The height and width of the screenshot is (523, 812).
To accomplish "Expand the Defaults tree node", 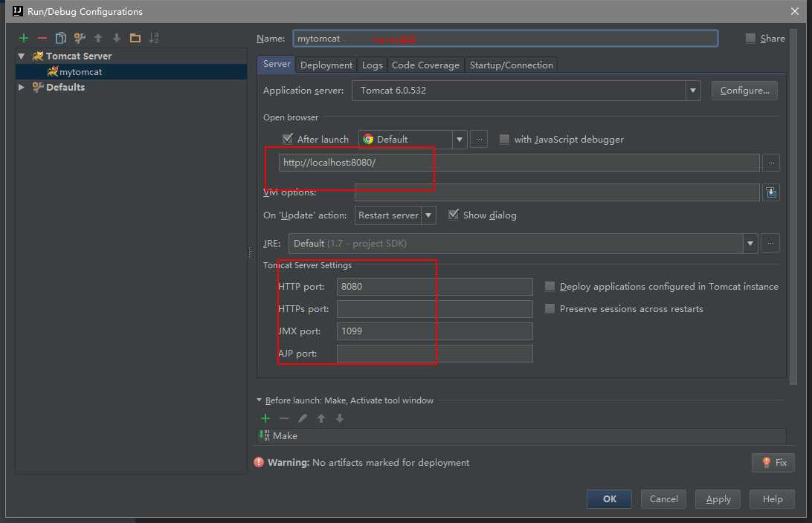I will click(21, 87).
